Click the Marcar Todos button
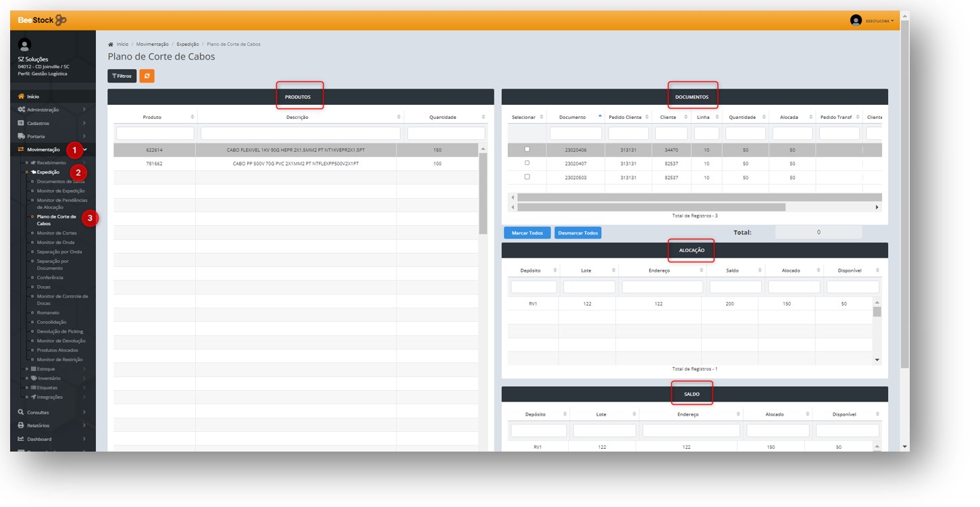Image resolution: width=980 pixels, height=507 pixels. pyautogui.click(x=527, y=233)
